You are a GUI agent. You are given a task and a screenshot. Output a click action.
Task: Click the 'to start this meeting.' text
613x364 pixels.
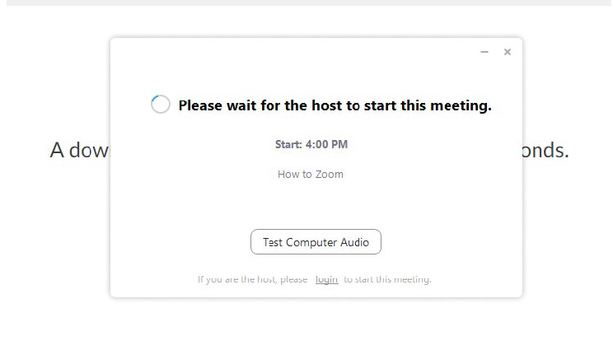pos(387,279)
